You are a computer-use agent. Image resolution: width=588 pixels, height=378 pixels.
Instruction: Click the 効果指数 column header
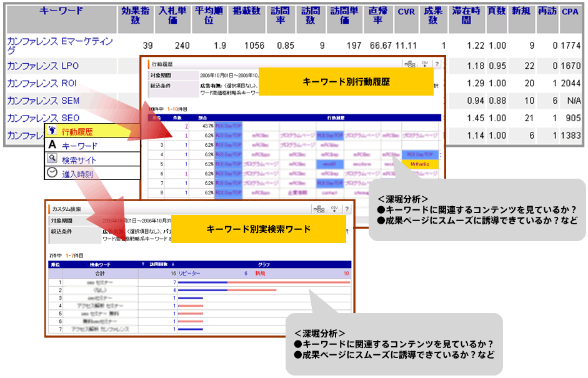tap(135, 16)
